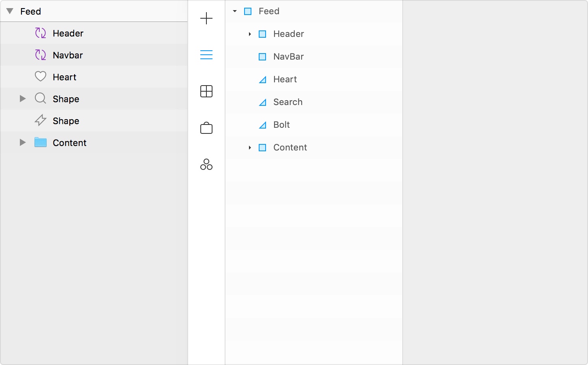The image size is (588, 365).
Task: Click the briefcase assets icon
Action: (x=206, y=128)
